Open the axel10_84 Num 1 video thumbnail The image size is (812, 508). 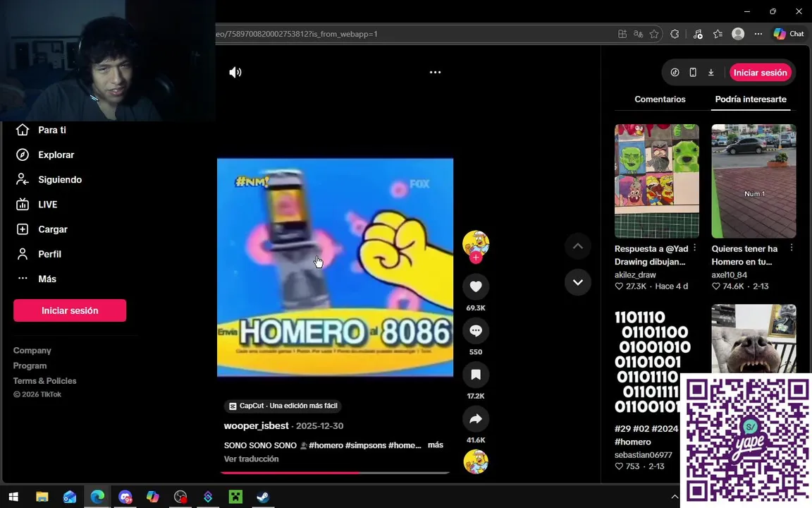click(753, 181)
